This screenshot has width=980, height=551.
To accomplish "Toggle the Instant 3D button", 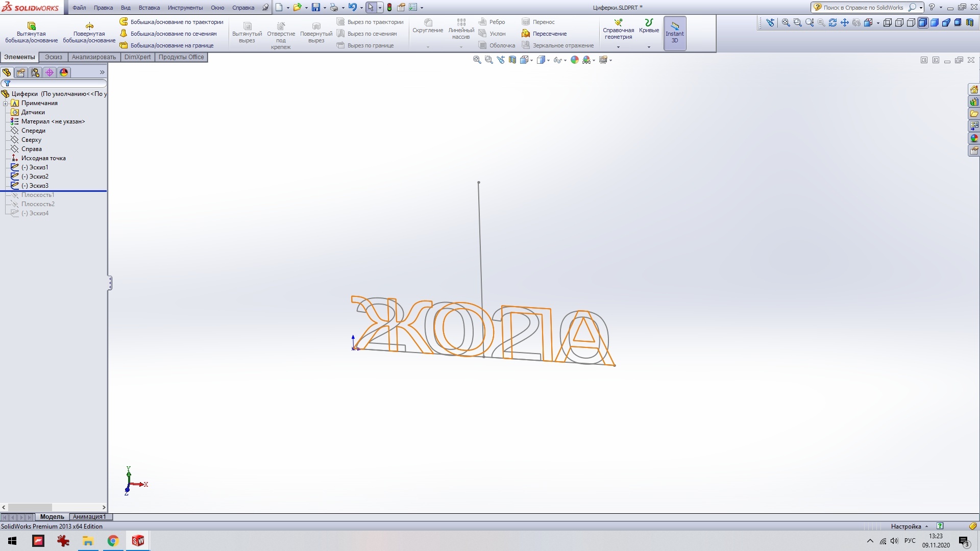I will click(675, 33).
